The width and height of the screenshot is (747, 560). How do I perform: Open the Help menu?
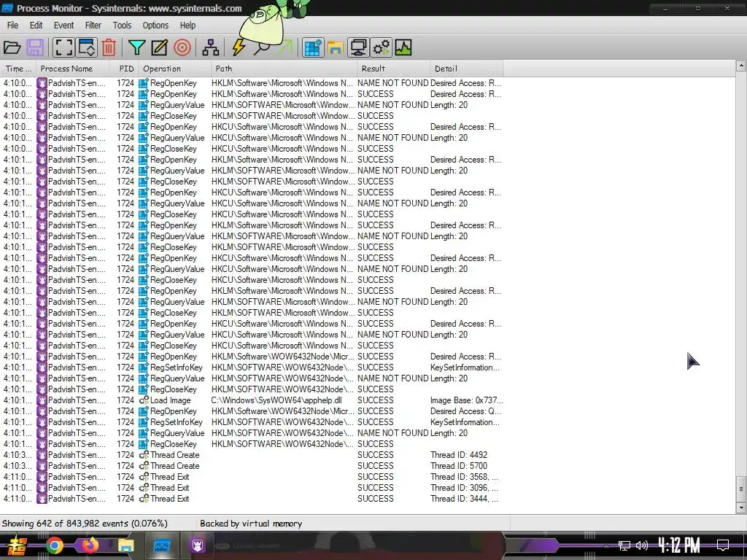[x=187, y=26]
